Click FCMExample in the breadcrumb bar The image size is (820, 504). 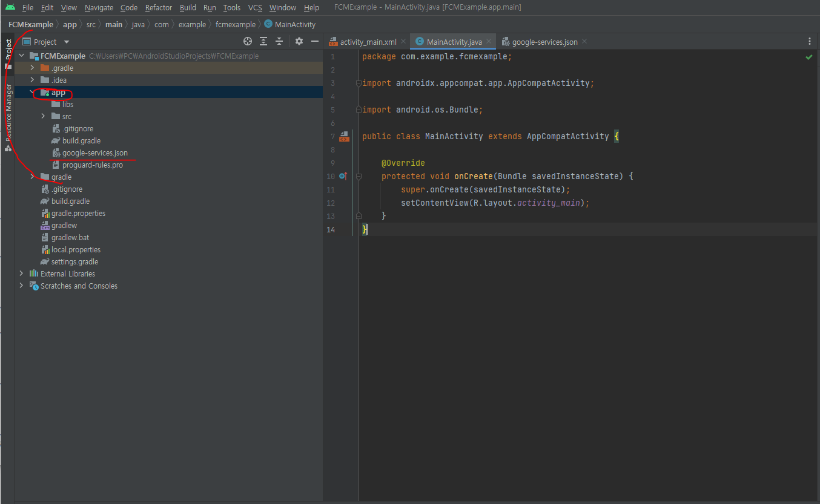coord(31,25)
